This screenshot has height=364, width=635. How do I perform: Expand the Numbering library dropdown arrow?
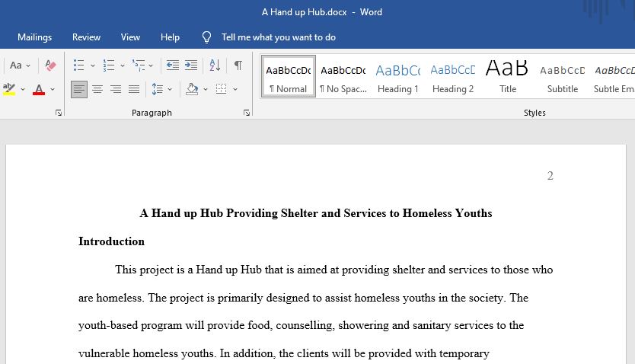(x=123, y=65)
